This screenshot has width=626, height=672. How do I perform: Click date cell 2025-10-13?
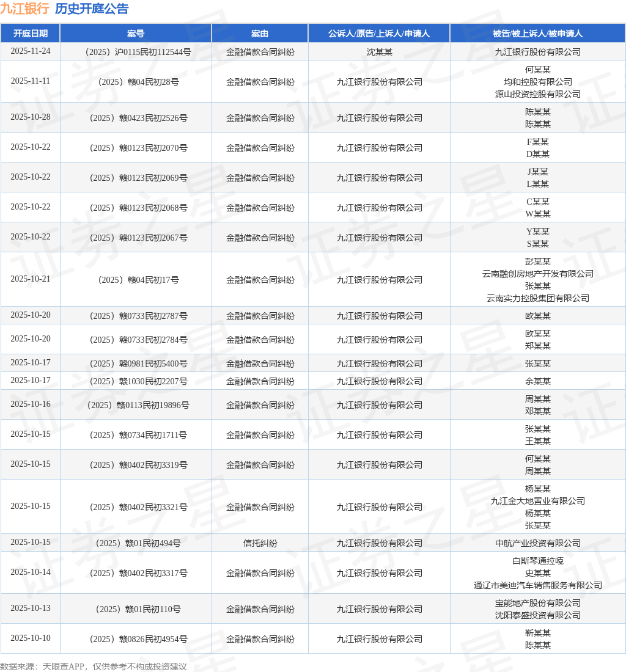[31, 608]
